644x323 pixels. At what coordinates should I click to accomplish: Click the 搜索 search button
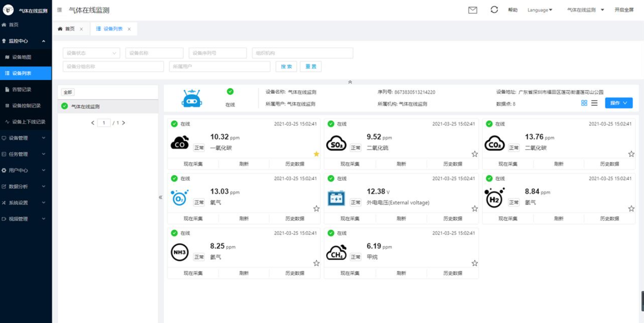[286, 67]
